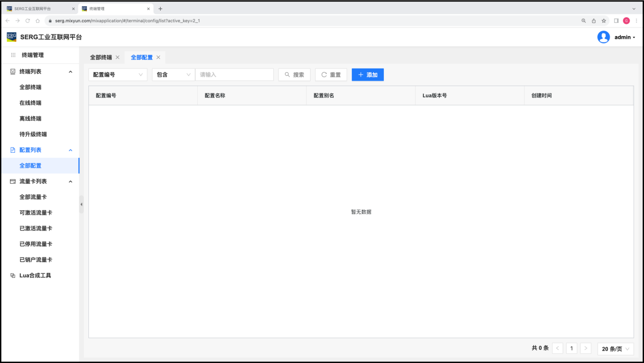Switch to the 全部终端 tab
Viewport: 644px width, 363px height.
(x=101, y=57)
